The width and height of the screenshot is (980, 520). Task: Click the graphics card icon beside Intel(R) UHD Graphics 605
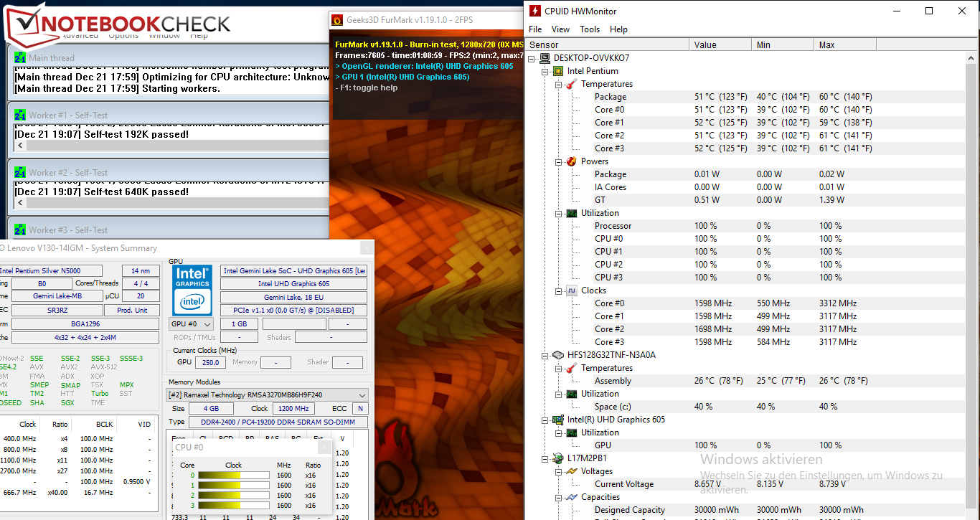click(558, 420)
